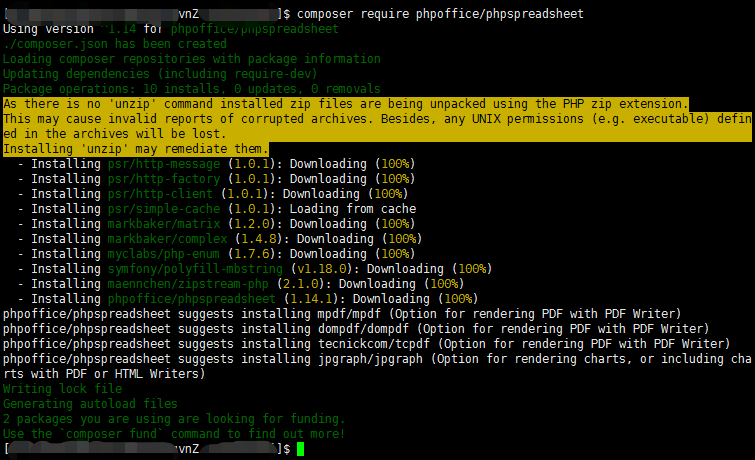Click package name markbaker/complex

[x=167, y=238]
